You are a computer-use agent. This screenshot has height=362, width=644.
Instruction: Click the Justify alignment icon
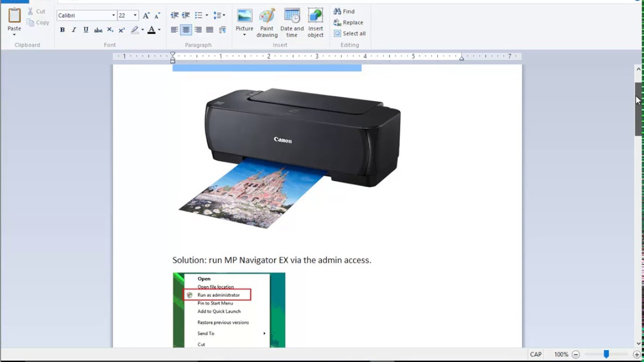pos(210,30)
